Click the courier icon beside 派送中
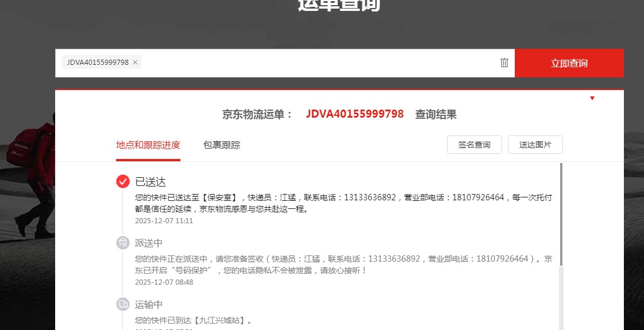The image size is (644, 330). [122, 243]
